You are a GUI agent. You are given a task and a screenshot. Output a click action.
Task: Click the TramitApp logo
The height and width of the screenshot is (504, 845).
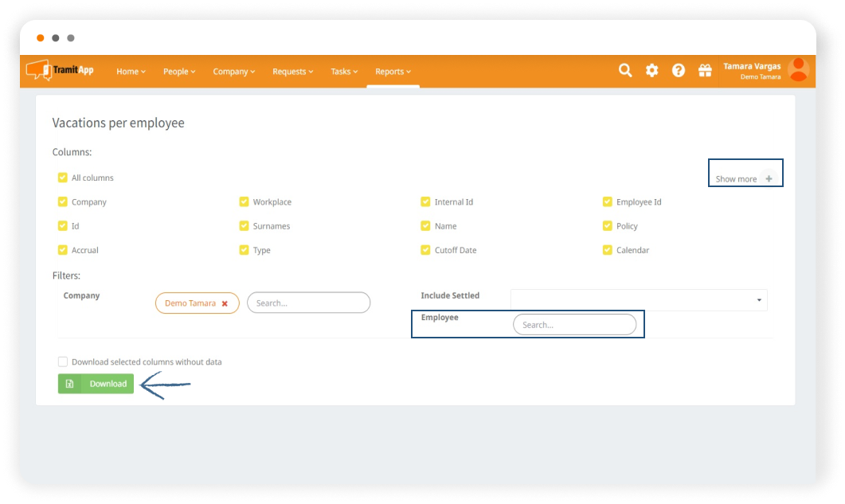pyautogui.click(x=60, y=71)
